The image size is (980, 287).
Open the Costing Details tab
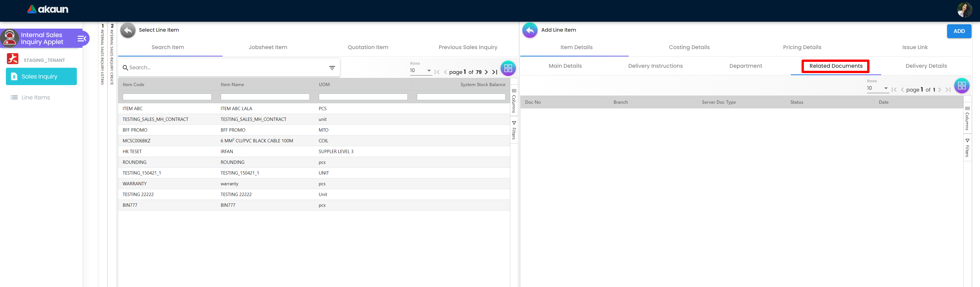[689, 47]
